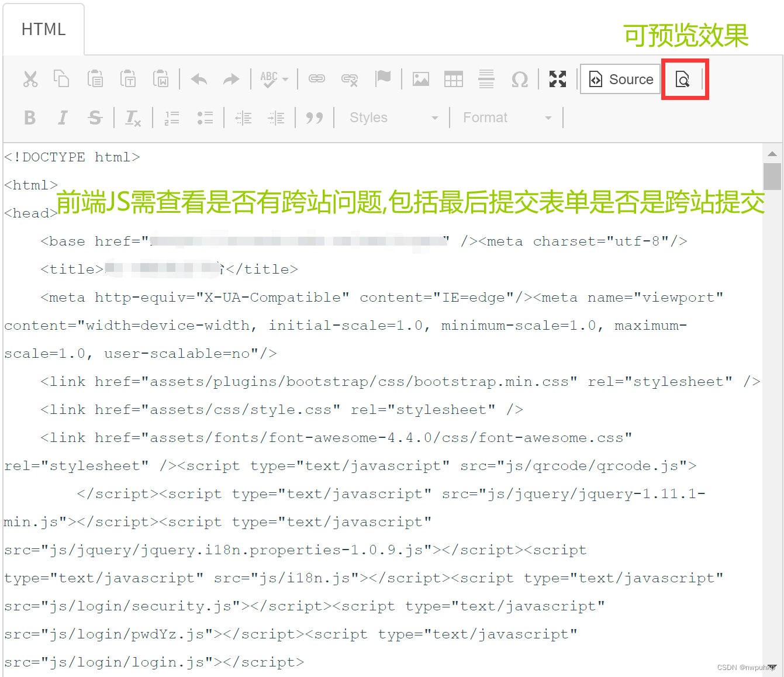Insert a horizontal line
Screen dimensions: 784x677
point(486,79)
